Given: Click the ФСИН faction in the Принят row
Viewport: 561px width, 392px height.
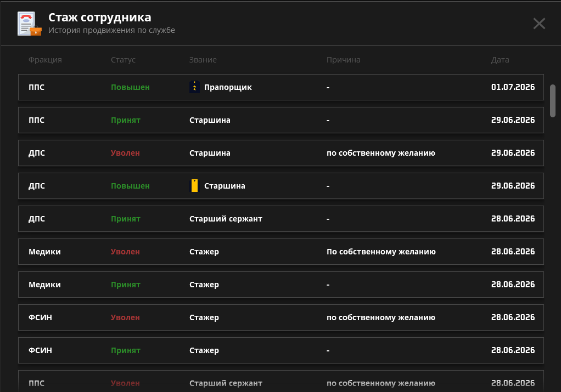Looking at the screenshot, I should [x=41, y=350].
